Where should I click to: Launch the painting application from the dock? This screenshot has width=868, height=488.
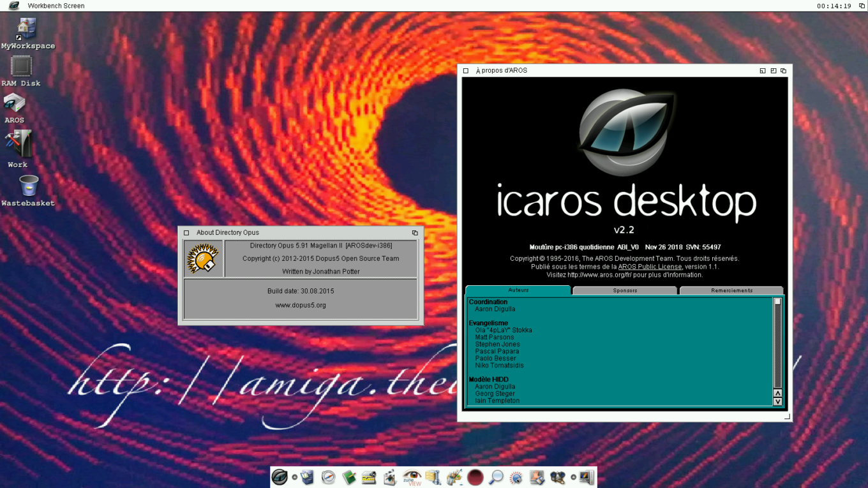(454, 477)
